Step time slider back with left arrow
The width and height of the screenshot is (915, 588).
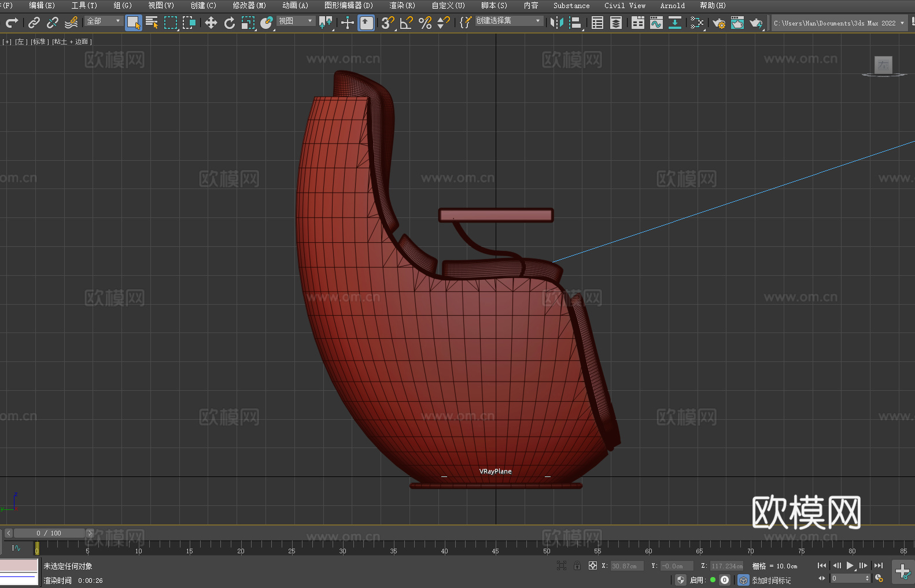9,533
